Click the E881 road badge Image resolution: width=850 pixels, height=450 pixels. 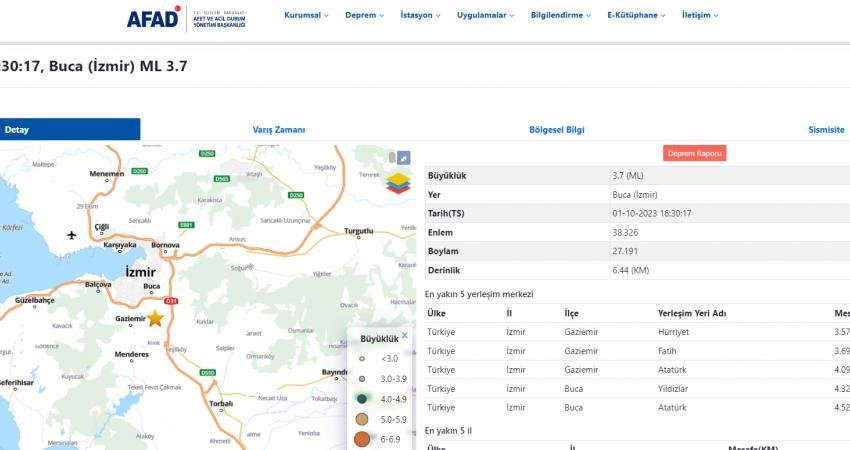tap(186, 224)
